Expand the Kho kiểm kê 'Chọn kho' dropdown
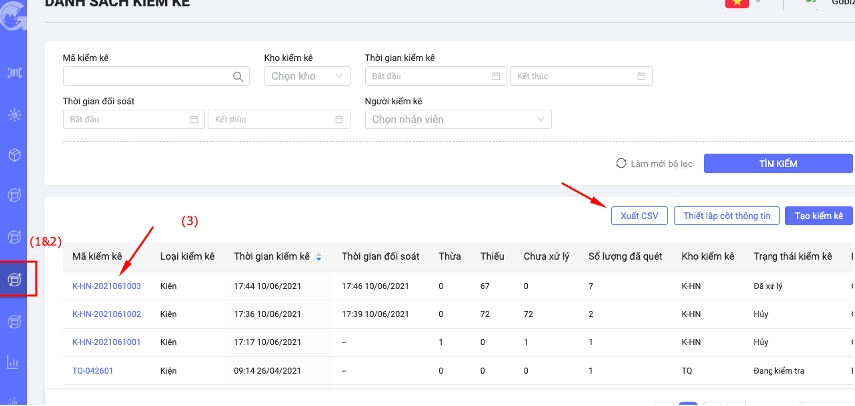Viewport: 855px width, 406px height. [307, 76]
